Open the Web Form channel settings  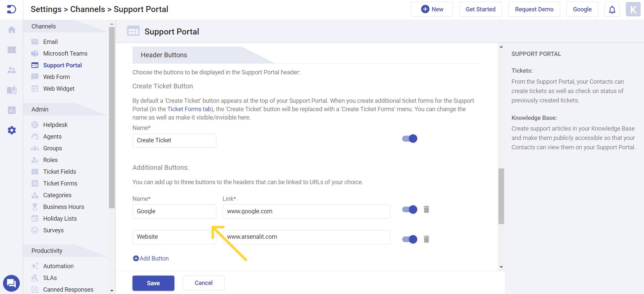[x=56, y=77]
